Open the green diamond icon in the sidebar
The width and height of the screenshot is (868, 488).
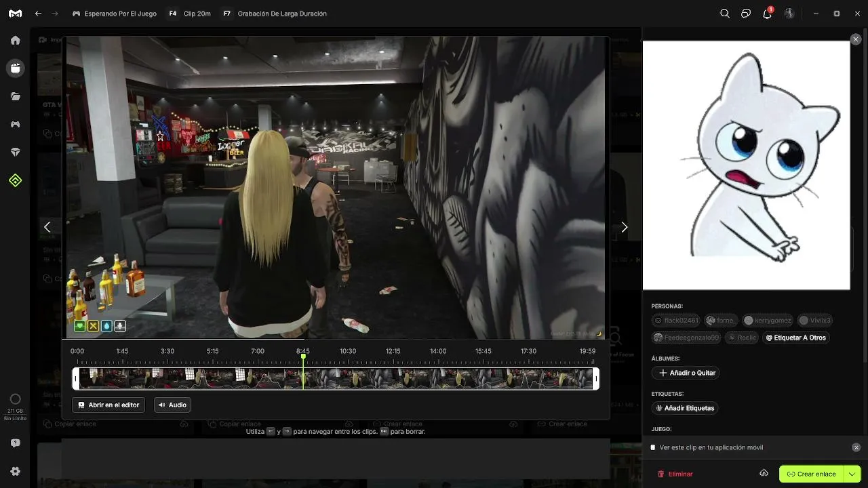tap(15, 180)
